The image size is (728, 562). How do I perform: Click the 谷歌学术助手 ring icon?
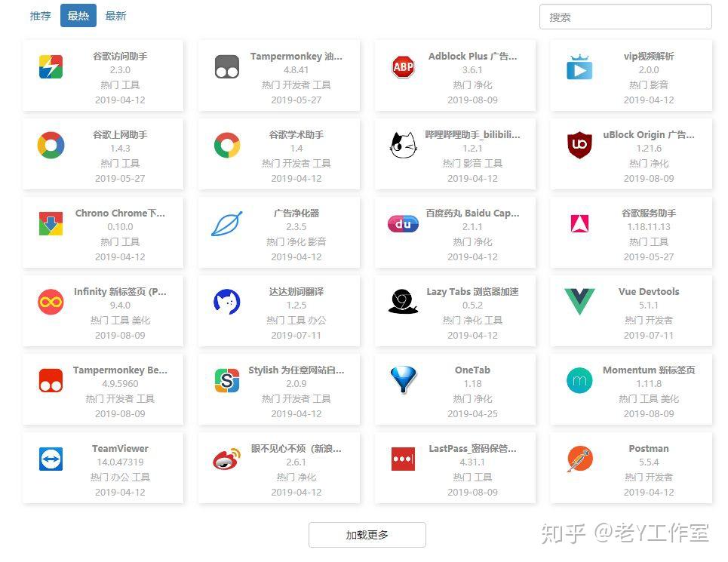tap(227, 145)
